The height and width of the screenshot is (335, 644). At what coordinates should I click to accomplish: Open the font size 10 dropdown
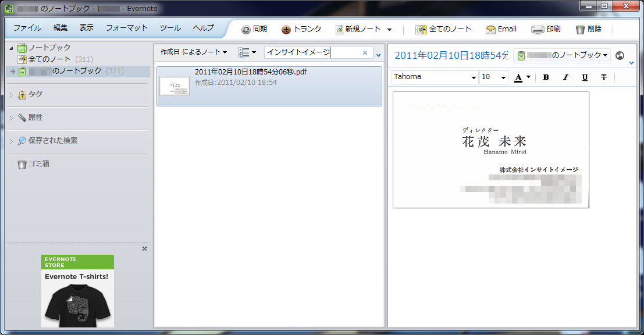pyautogui.click(x=494, y=77)
